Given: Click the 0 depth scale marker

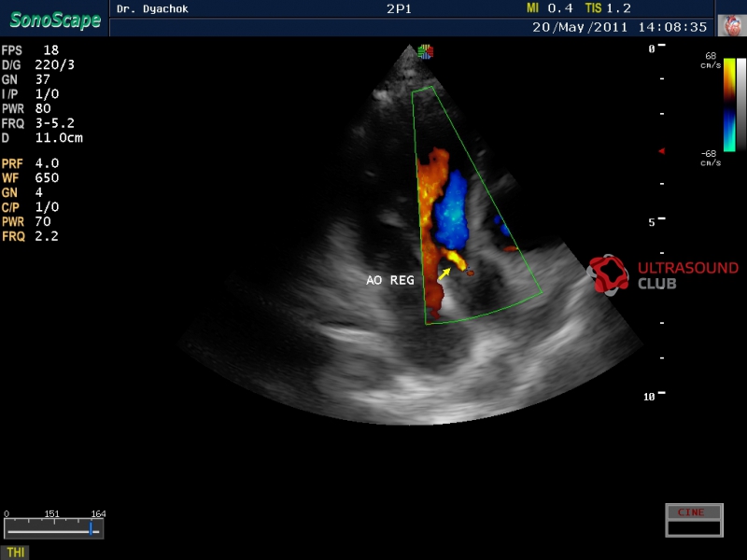Looking at the screenshot, I should [x=656, y=49].
